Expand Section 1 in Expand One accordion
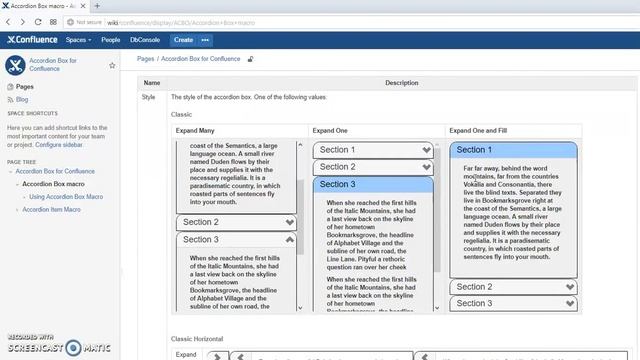This screenshot has width=640, height=360. (373, 150)
